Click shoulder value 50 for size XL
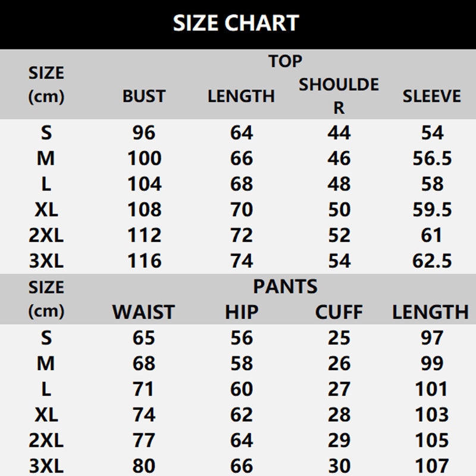Image resolution: width=476 pixels, height=476 pixels. (x=339, y=209)
